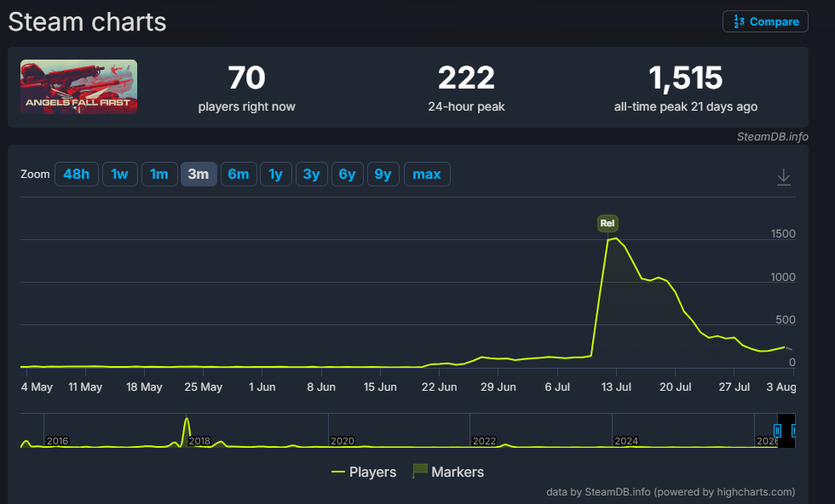835x504 pixels.
Task: Click the 2022 label in navigator
Action: pyautogui.click(x=484, y=441)
